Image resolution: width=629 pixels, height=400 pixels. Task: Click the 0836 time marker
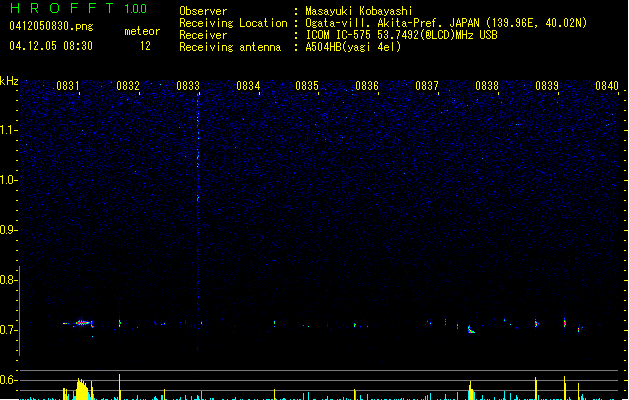pyautogui.click(x=367, y=86)
